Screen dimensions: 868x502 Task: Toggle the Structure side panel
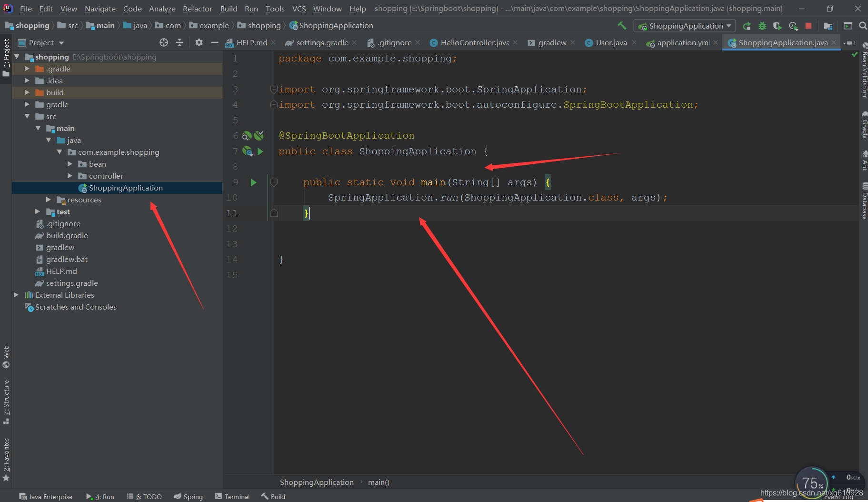pos(6,402)
